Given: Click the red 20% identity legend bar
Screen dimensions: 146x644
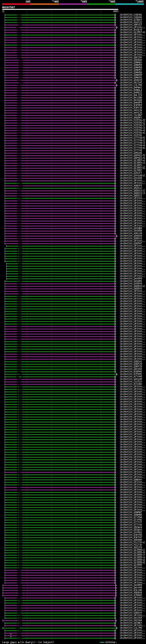Looking at the screenshot, I should coord(16,4).
